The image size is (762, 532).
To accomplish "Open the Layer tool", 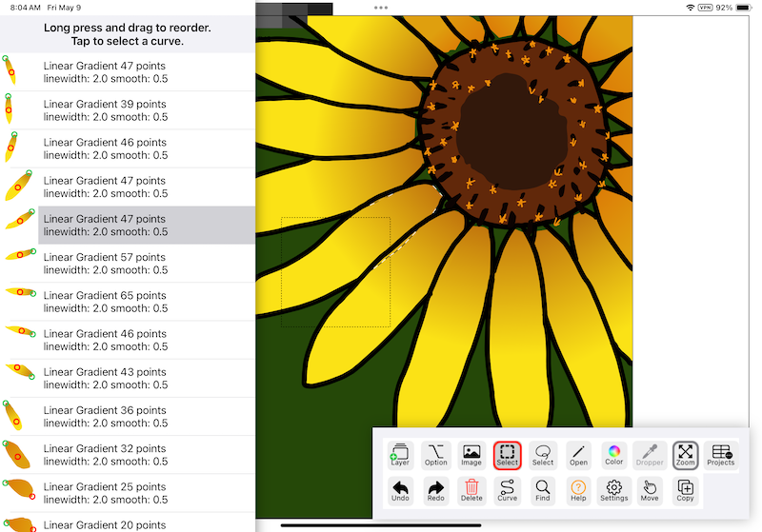I will pos(400,455).
